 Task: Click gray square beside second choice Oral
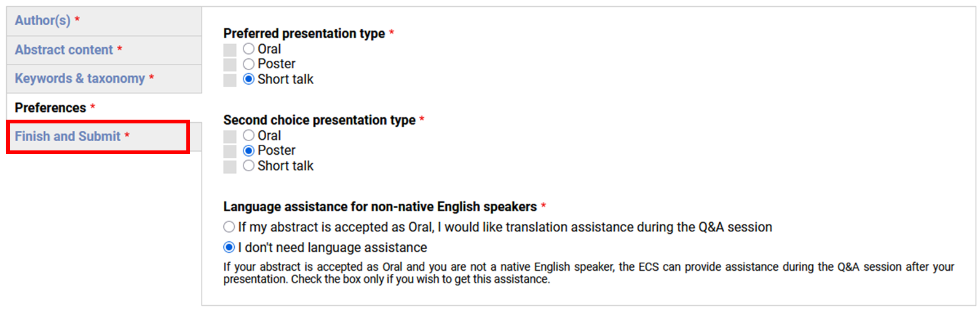[x=230, y=136]
